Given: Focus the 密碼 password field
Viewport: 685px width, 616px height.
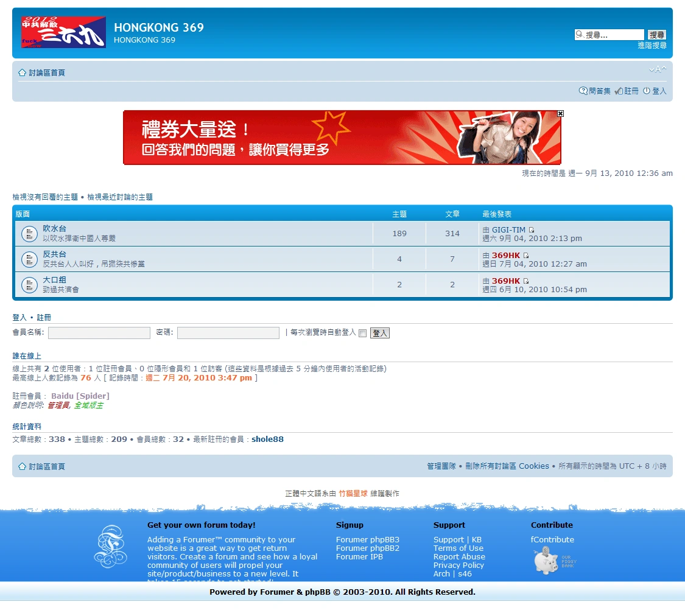Looking at the screenshot, I should 228,333.
